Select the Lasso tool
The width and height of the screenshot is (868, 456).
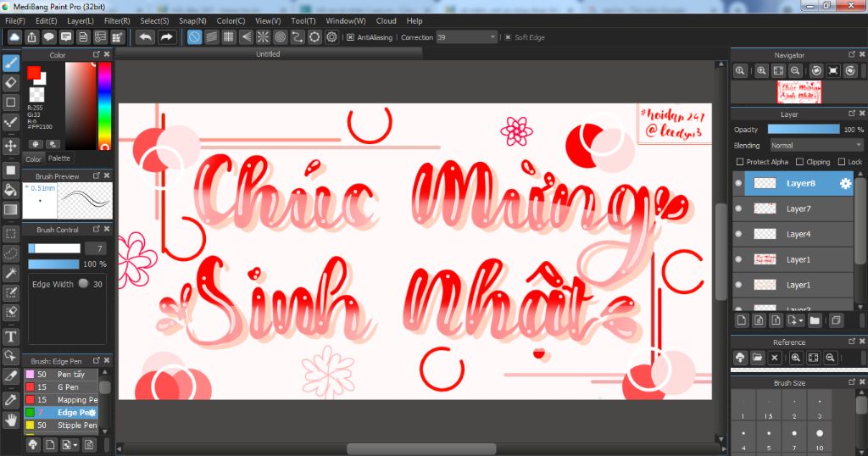coord(10,253)
